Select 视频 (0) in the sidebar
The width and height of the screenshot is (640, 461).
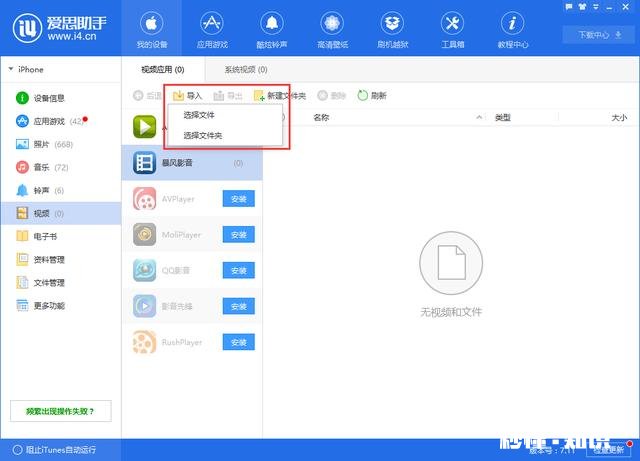tap(61, 213)
